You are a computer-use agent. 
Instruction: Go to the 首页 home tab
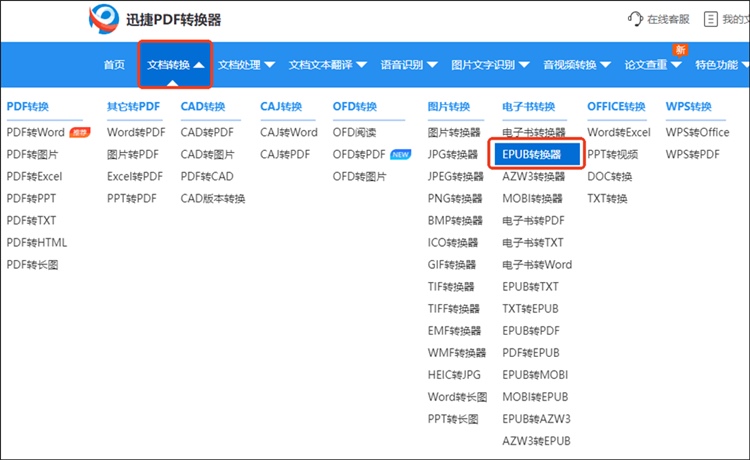[x=114, y=65]
